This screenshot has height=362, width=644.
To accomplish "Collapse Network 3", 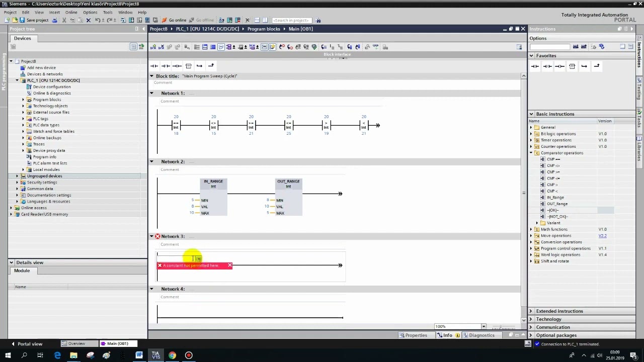I will tap(151, 236).
